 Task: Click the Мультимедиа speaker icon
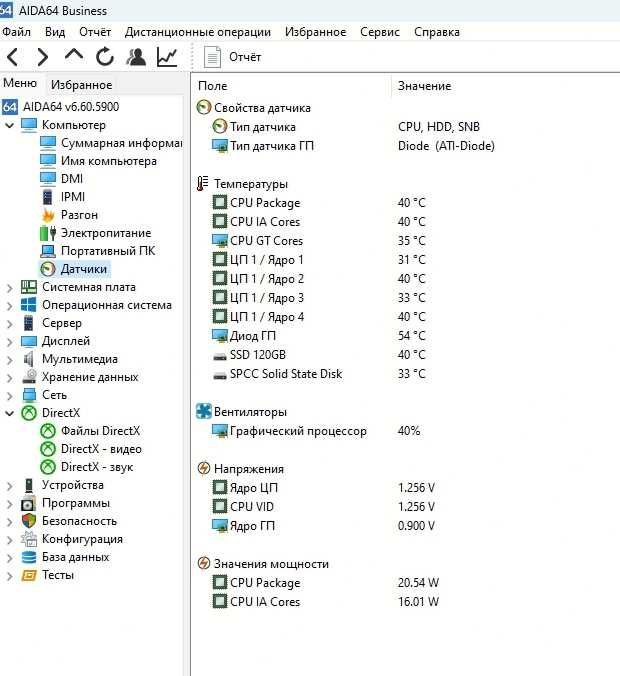[29, 359]
